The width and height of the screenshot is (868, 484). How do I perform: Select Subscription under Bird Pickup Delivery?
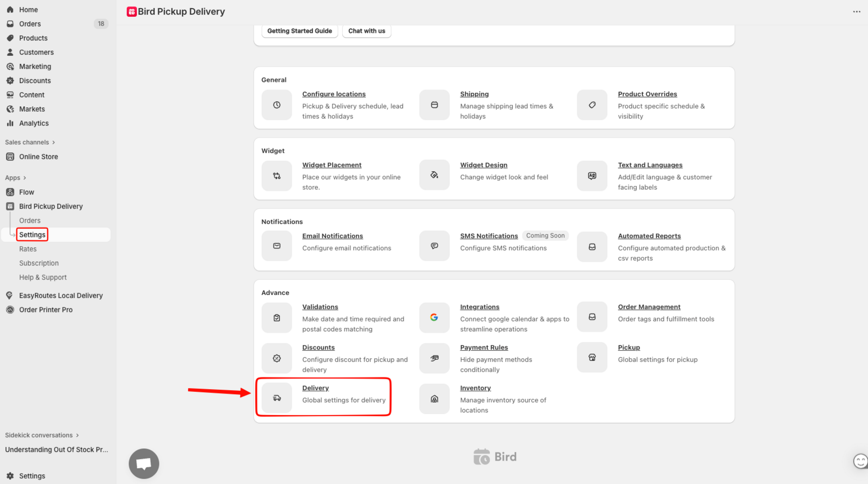point(39,263)
